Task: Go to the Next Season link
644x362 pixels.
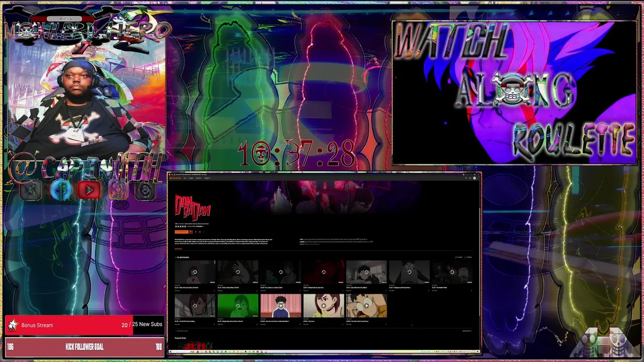Action: pos(467,331)
